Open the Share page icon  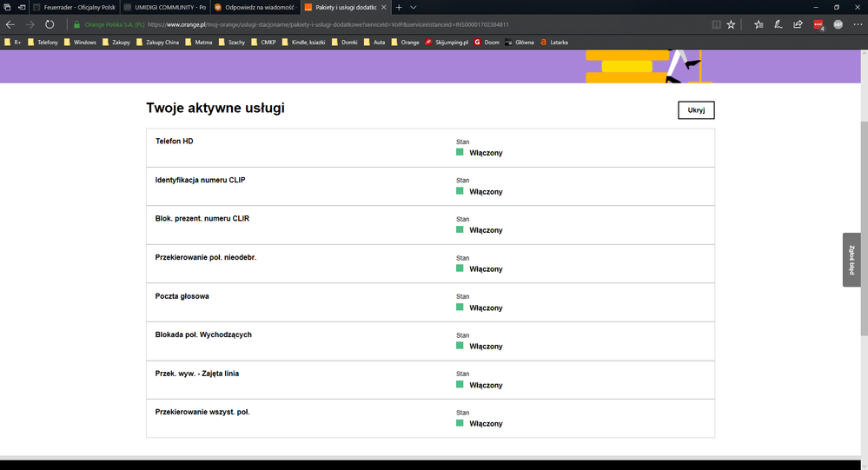(798, 24)
